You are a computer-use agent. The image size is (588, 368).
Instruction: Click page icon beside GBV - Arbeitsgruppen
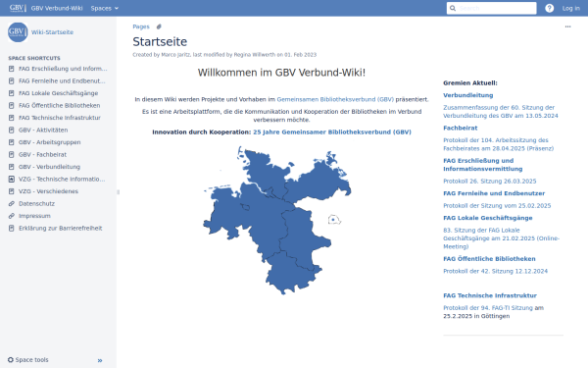(11, 142)
